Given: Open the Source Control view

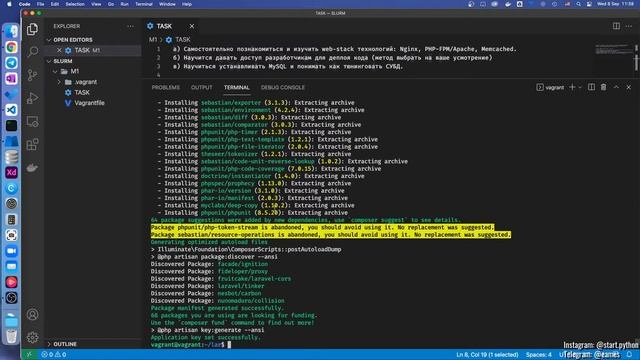Looking at the screenshot, I should click(32, 75).
